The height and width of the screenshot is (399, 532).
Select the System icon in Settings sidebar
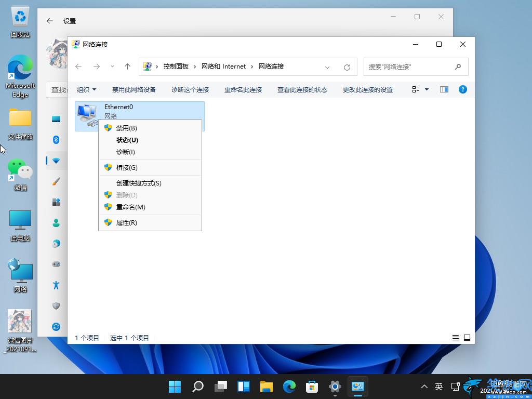[x=56, y=119]
